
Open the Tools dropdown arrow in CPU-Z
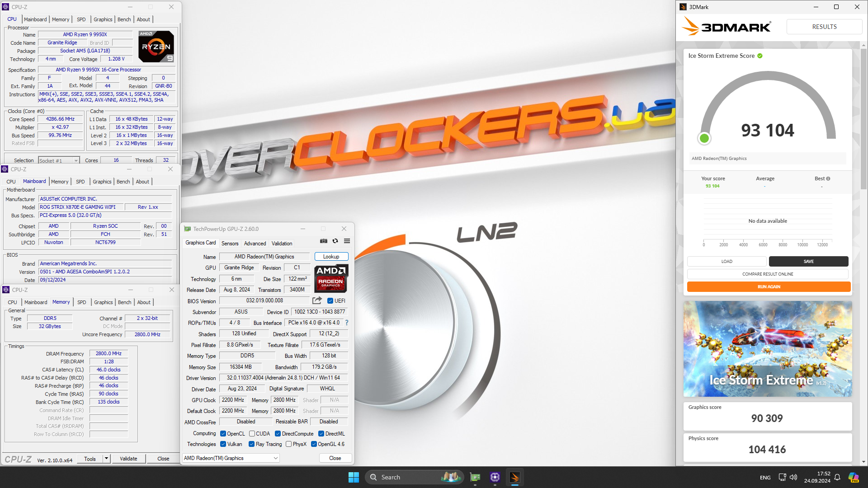(x=106, y=459)
